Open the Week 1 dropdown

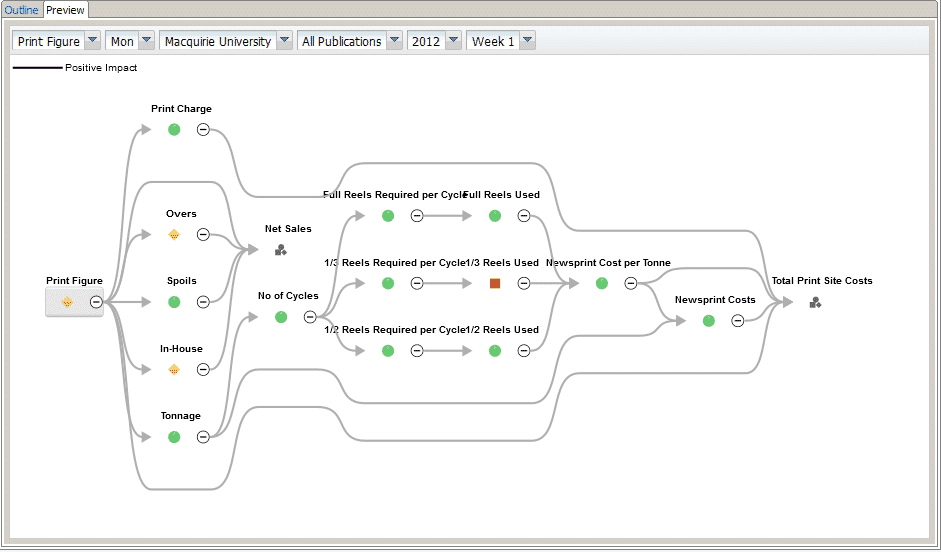click(527, 41)
